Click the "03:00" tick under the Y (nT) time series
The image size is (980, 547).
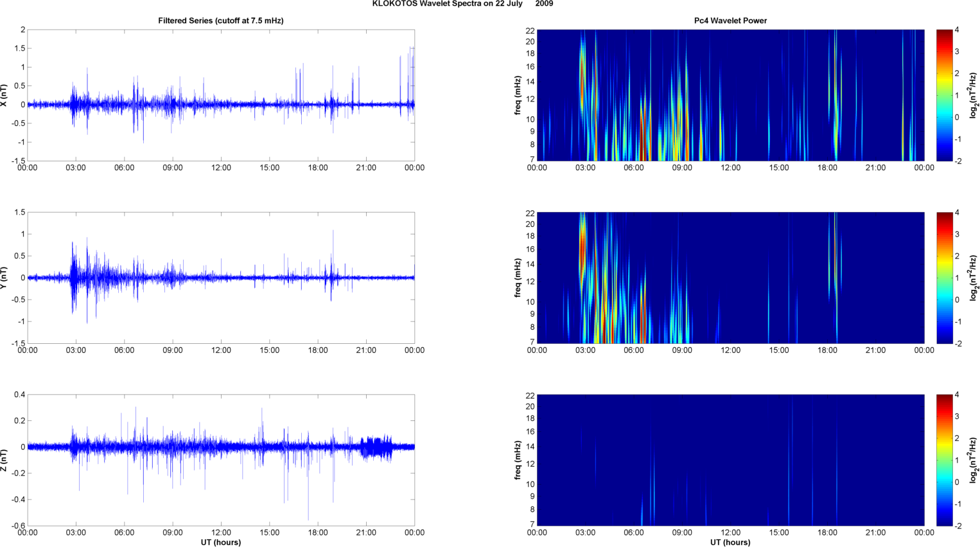[x=76, y=350]
